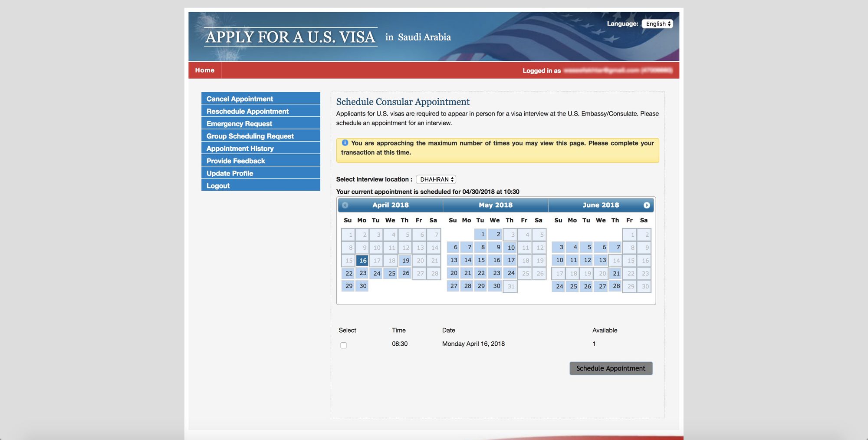Open the Language dropdown
Screen dimensions: 868x440
click(x=658, y=24)
